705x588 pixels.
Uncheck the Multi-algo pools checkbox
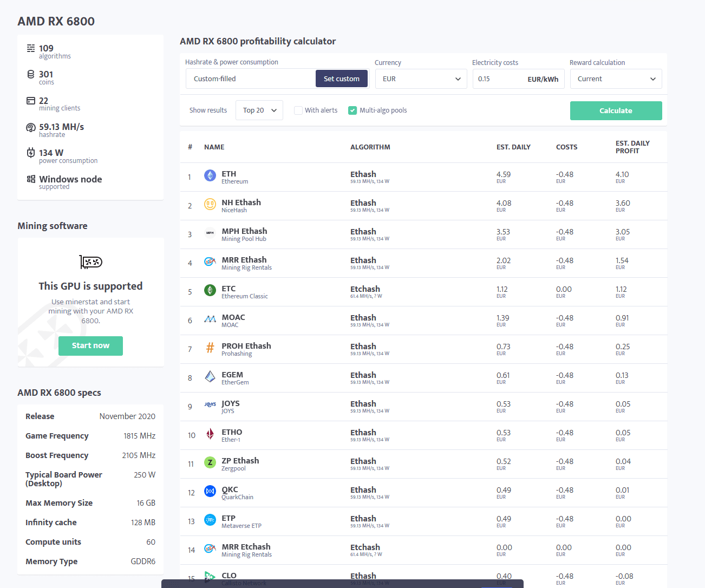click(x=352, y=110)
